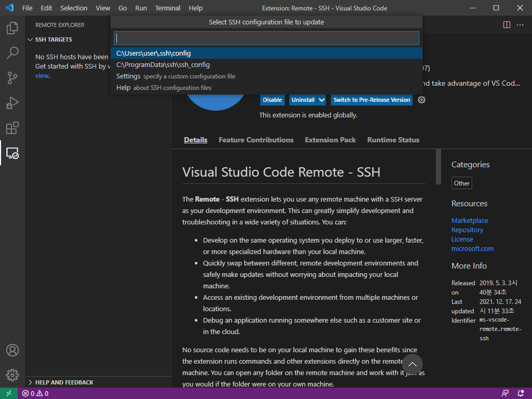The image size is (532, 399).
Task: Click the feedback icon in status bar
Action: [505, 394]
